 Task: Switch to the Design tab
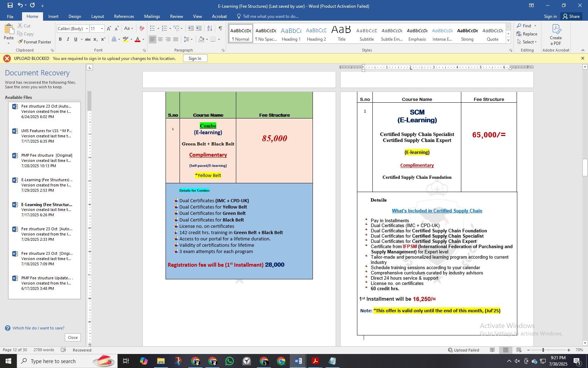click(x=75, y=16)
